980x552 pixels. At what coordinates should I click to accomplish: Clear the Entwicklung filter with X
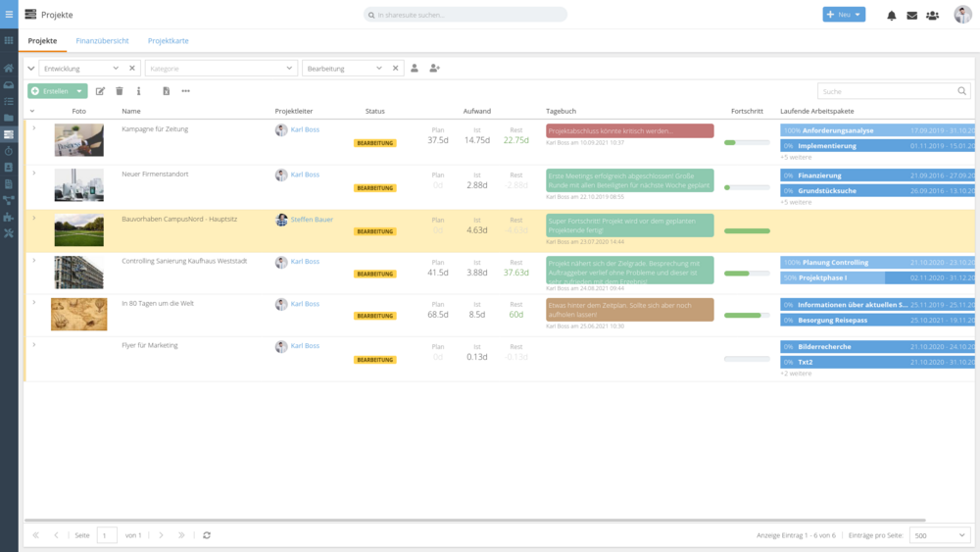[132, 68]
